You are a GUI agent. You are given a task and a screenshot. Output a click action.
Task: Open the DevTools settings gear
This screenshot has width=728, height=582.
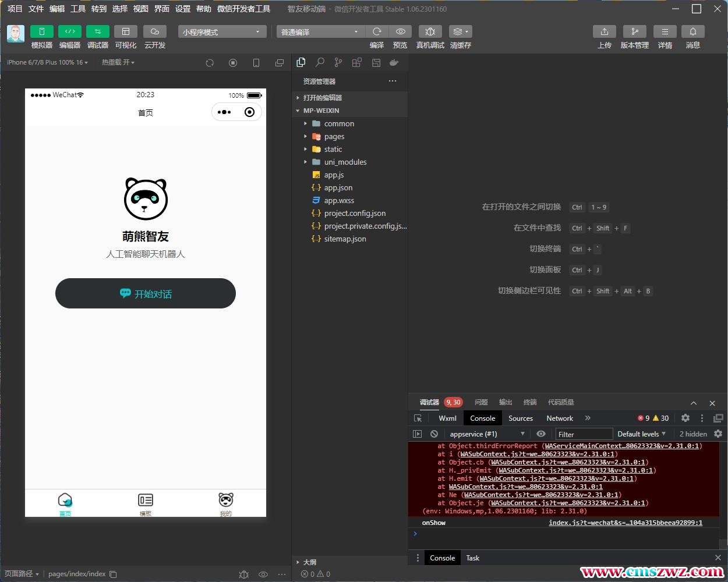pyautogui.click(x=685, y=418)
